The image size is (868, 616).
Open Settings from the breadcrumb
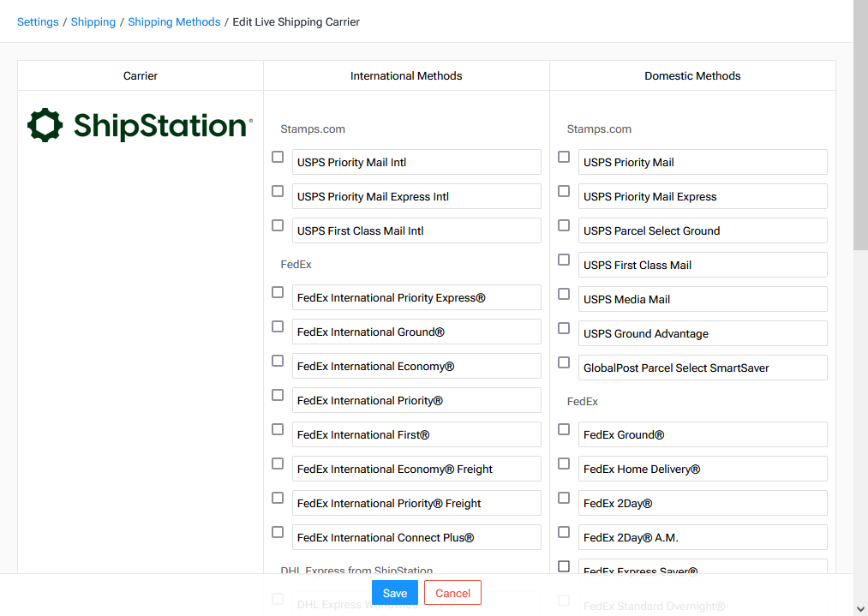click(38, 21)
